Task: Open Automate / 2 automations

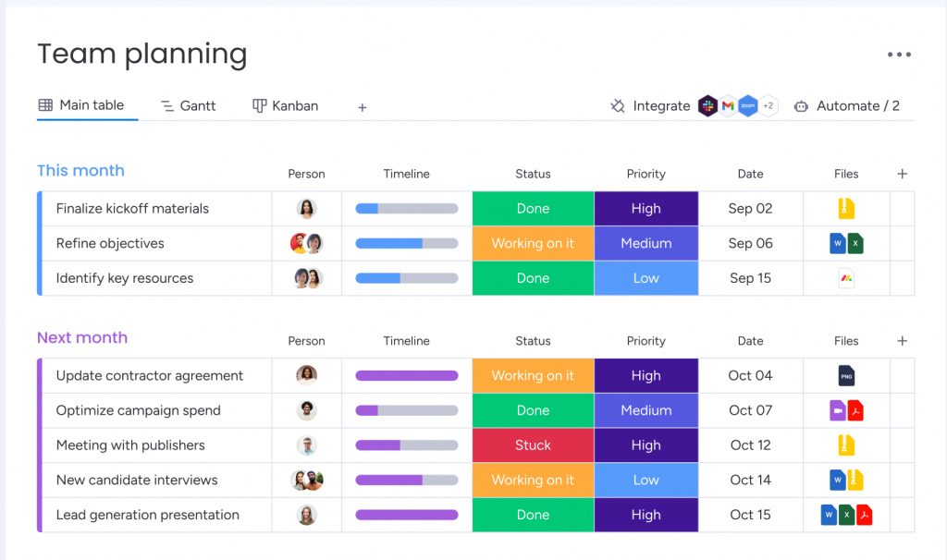Action: click(847, 106)
